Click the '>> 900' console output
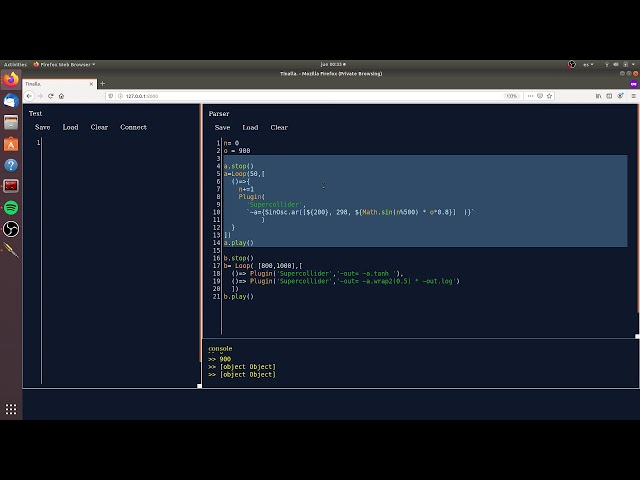 220,359
